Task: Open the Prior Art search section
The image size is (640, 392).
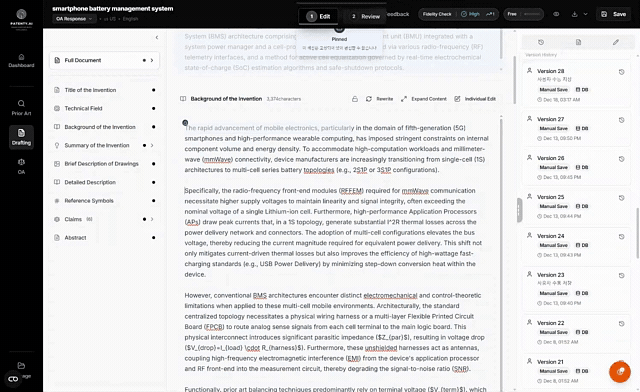Action: click(x=21, y=108)
